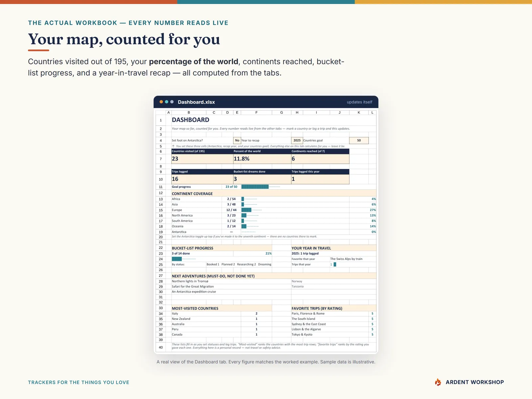The width and height of the screenshot is (532, 399).
Task: Click 'Safari for the Great Migration' entry
Action: pyautogui.click(x=193, y=287)
